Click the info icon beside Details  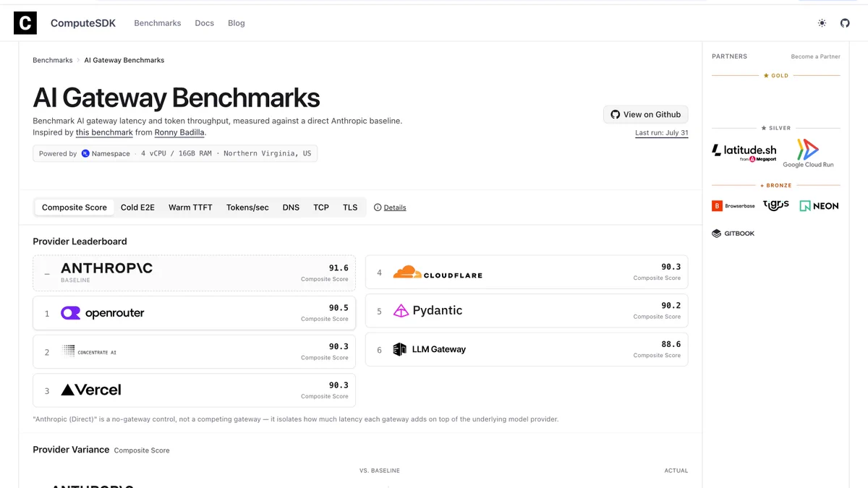click(378, 207)
